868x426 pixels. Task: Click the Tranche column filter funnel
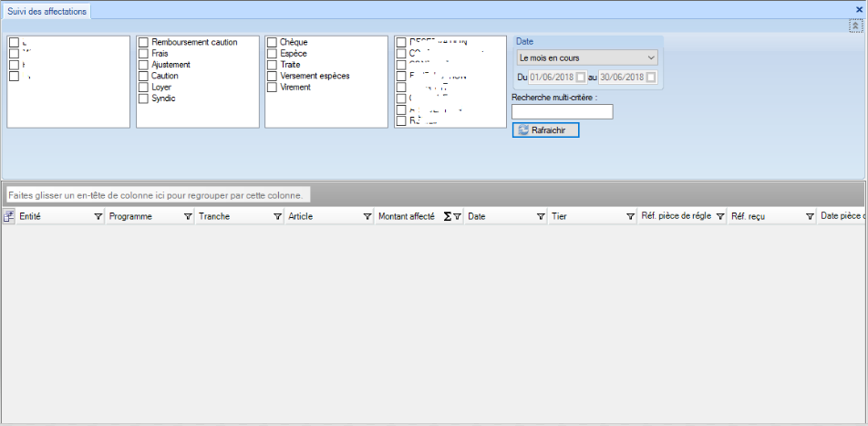[x=276, y=217]
